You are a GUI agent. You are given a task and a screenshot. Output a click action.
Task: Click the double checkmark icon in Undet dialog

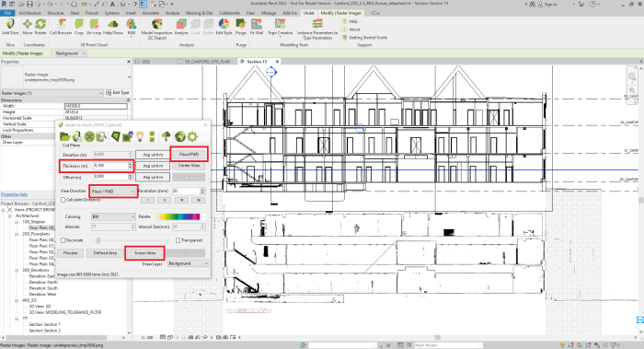[152, 136]
